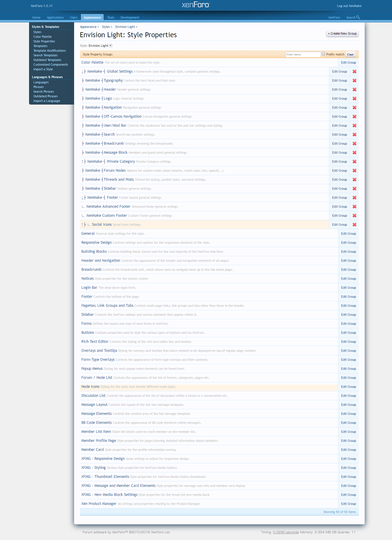
Task: Remove the XenMake Logo property group
Action: 354,98
